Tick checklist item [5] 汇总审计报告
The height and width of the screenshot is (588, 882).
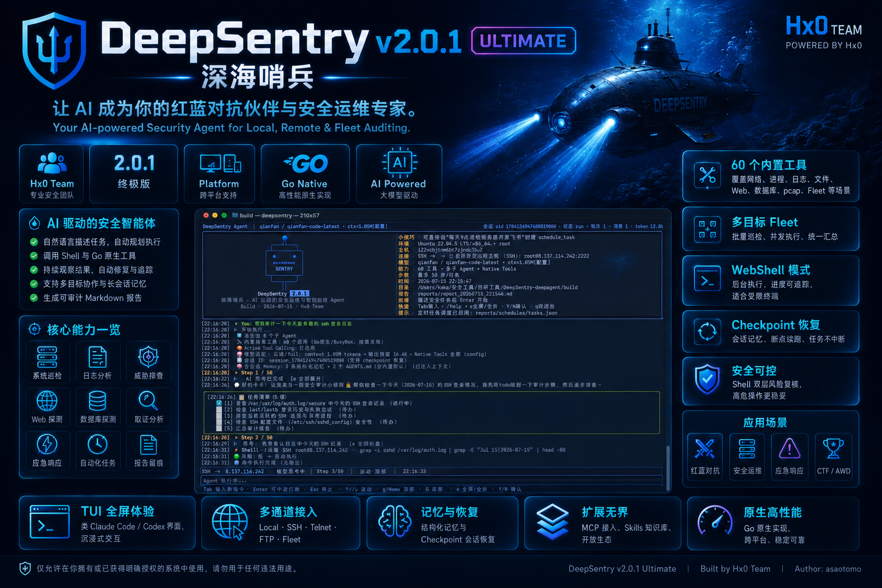pyautogui.click(x=219, y=428)
